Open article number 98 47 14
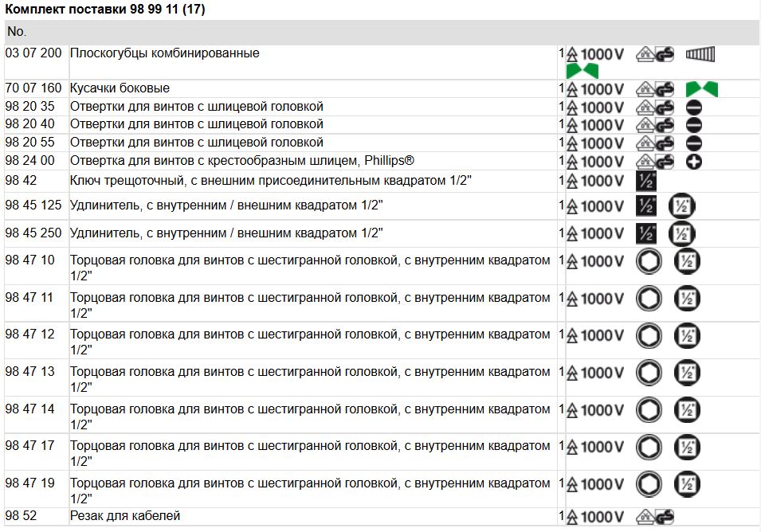Screen dimensions: 761x532 coord(29,409)
